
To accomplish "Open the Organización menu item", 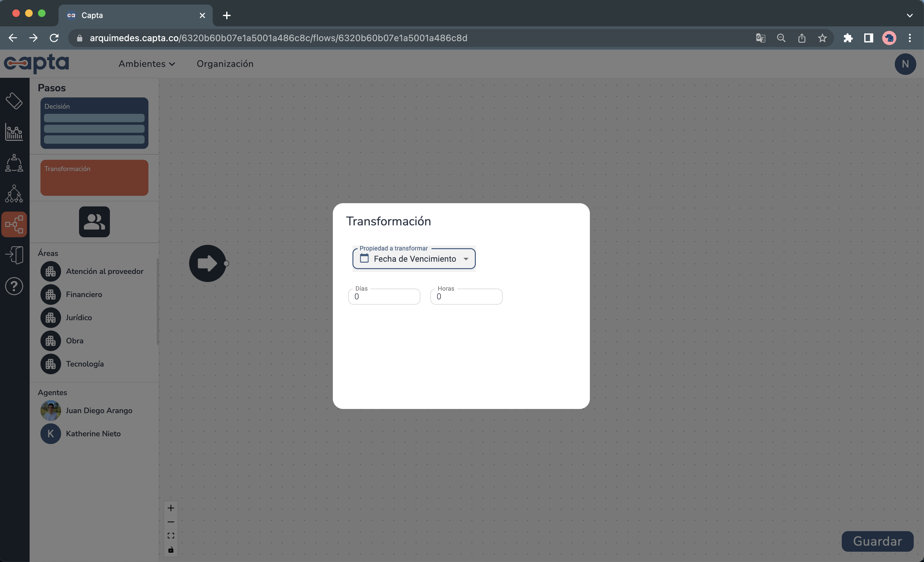I will pyautogui.click(x=225, y=64).
